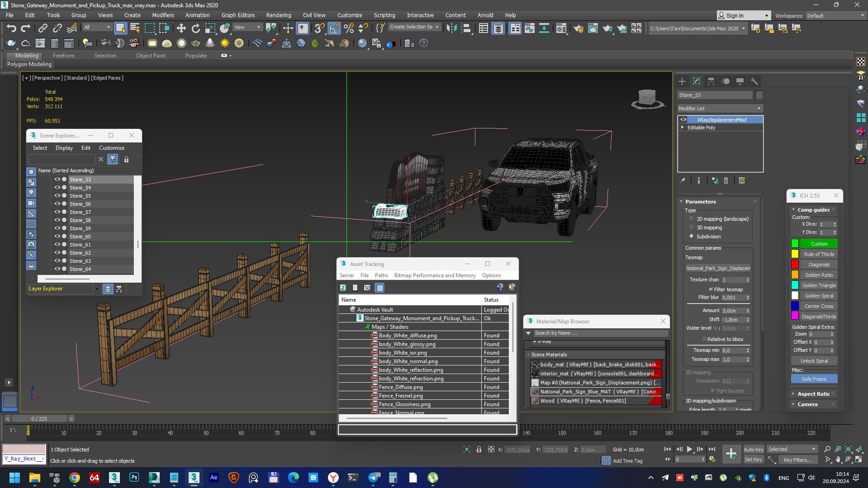This screenshot has width=868, height=488.
Task: Open the Hierarchy tab in command panel
Action: point(711,81)
